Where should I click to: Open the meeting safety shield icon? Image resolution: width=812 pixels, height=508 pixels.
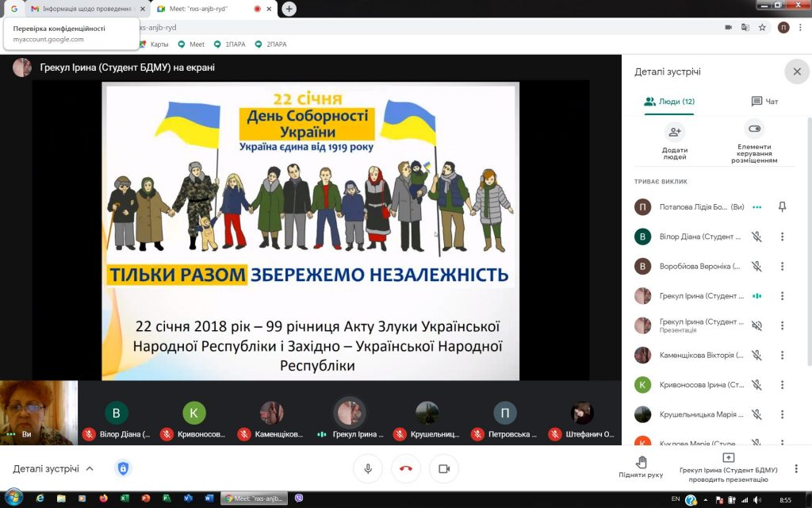[123, 468]
